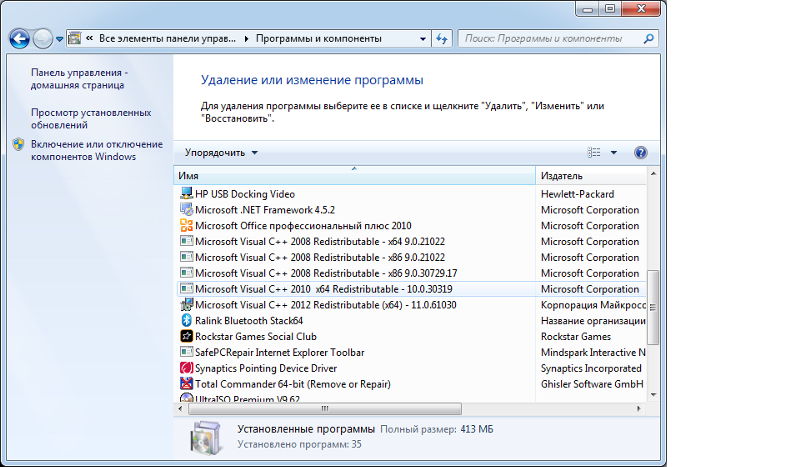
Task: Click the shield icon beside Windows components link
Action: coord(18,144)
